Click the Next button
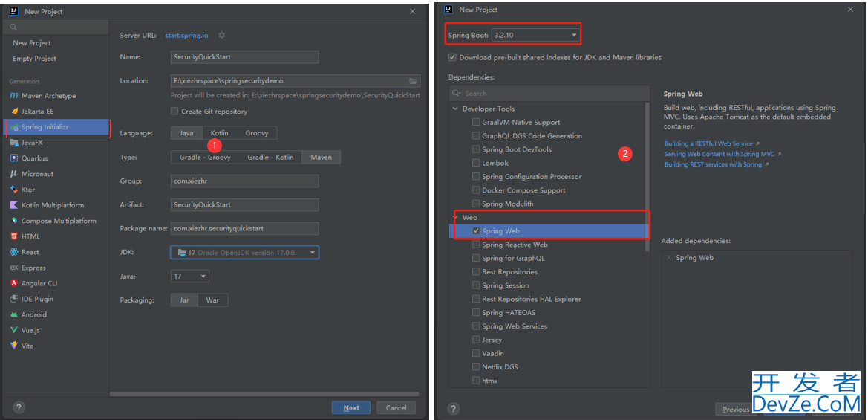868x420 pixels. click(x=351, y=408)
